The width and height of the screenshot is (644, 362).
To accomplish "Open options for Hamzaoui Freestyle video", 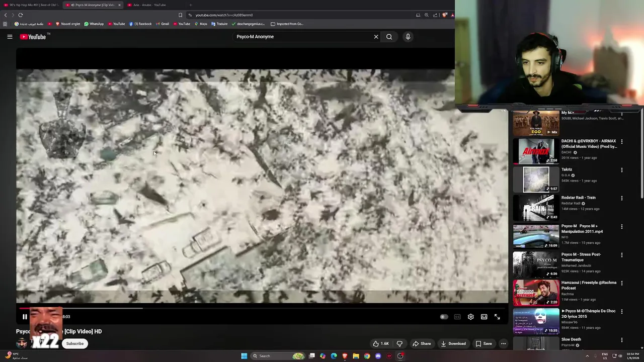I will coord(622,283).
